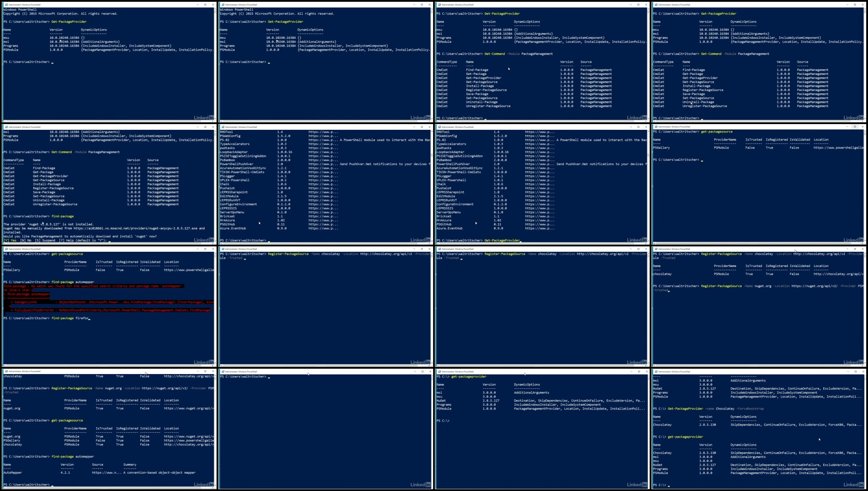Click PowerShell icon of window whose last command registers nuget.org

tap(656, 249)
